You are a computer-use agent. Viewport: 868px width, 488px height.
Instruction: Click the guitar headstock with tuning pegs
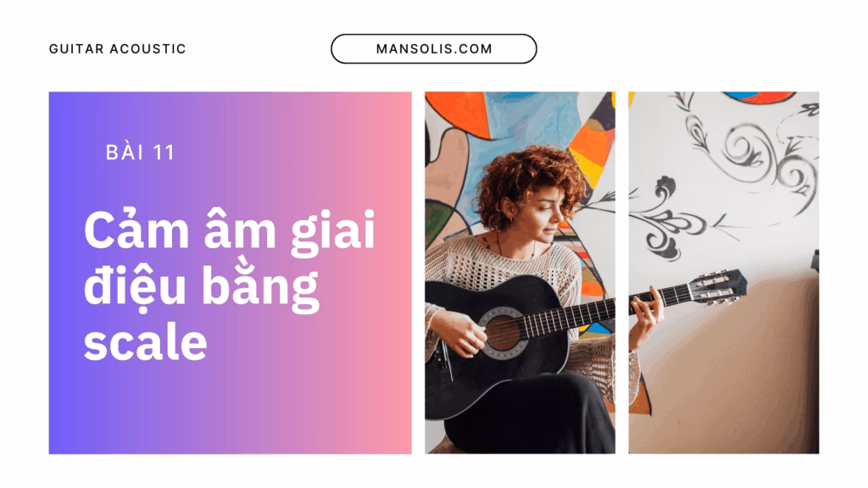tap(719, 287)
